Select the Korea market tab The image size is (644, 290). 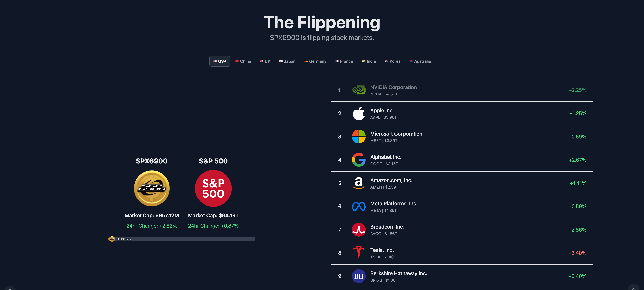coord(392,61)
